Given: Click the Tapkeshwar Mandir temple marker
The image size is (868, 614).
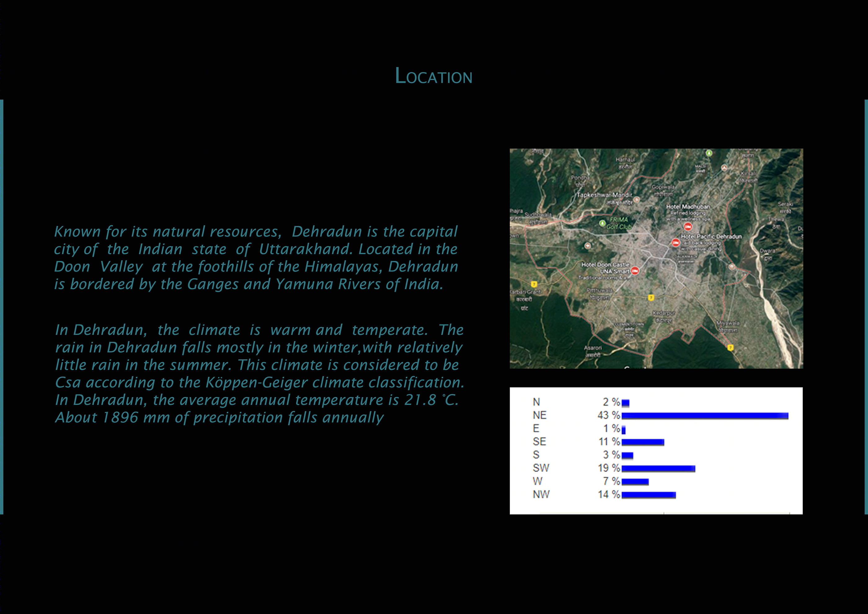Looking at the screenshot, I should [636, 199].
